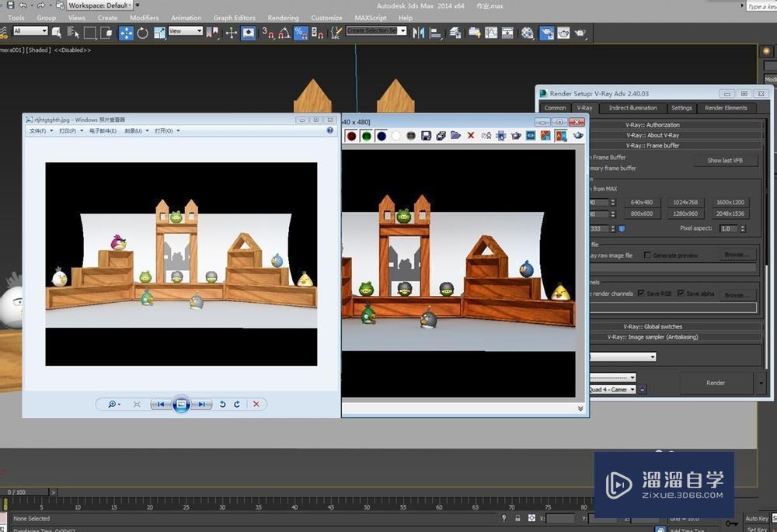Open the Graph Editors menu
The image size is (777, 532).
pyautogui.click(x=235, y=18)
